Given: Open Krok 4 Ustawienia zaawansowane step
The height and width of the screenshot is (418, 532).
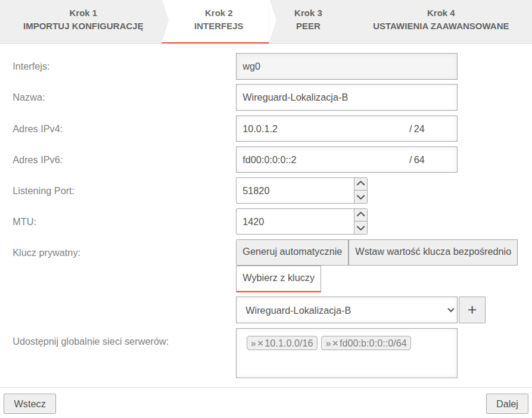Looking at the screenshot, I should click(441, 20).
